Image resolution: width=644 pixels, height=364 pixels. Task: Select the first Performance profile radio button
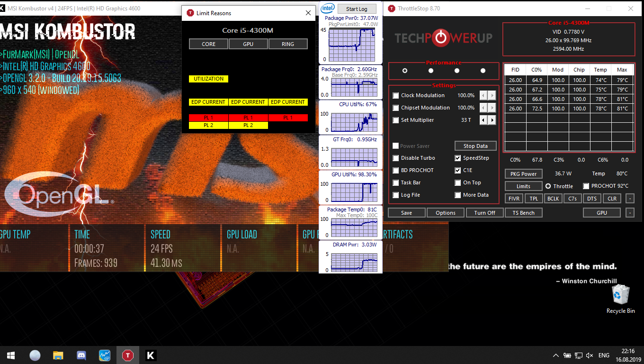(405, 71)
